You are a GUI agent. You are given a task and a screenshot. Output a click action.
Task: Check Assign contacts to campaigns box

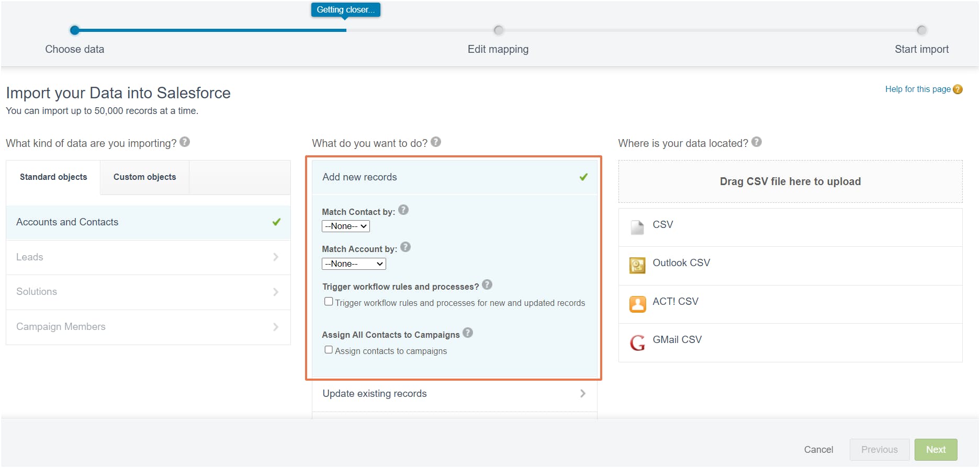click(329, 349)
